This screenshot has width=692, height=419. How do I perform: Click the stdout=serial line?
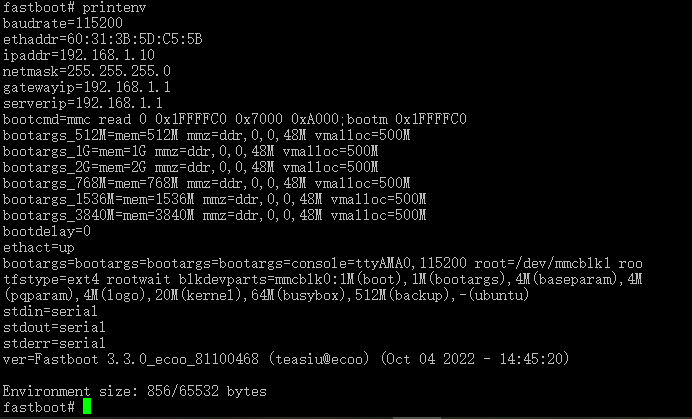pyautogui.click(x=54, y=327)
